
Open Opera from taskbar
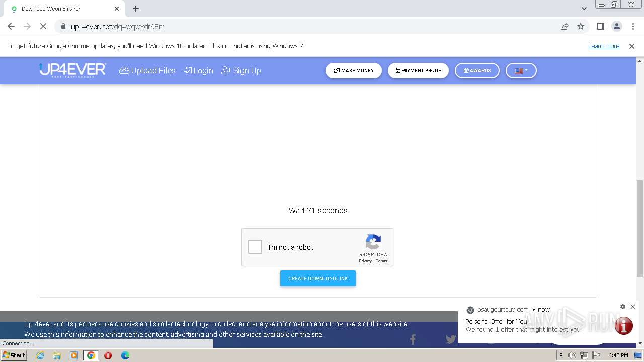click(x=108, y=355)
